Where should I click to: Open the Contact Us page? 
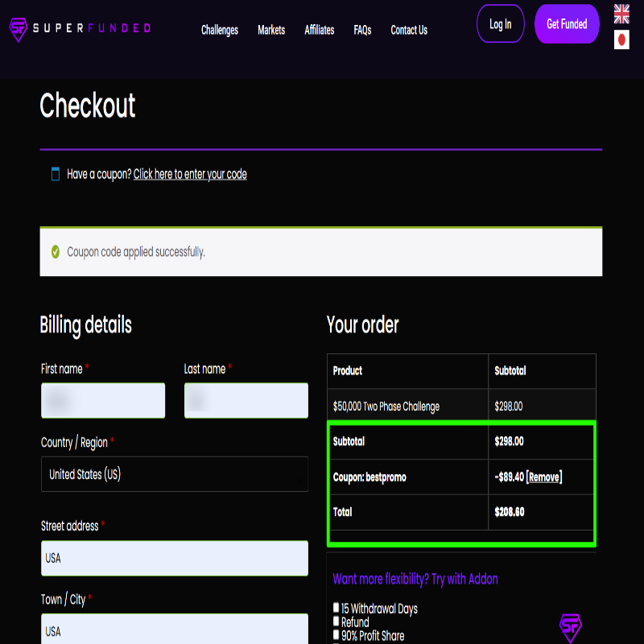coord(409,30)
